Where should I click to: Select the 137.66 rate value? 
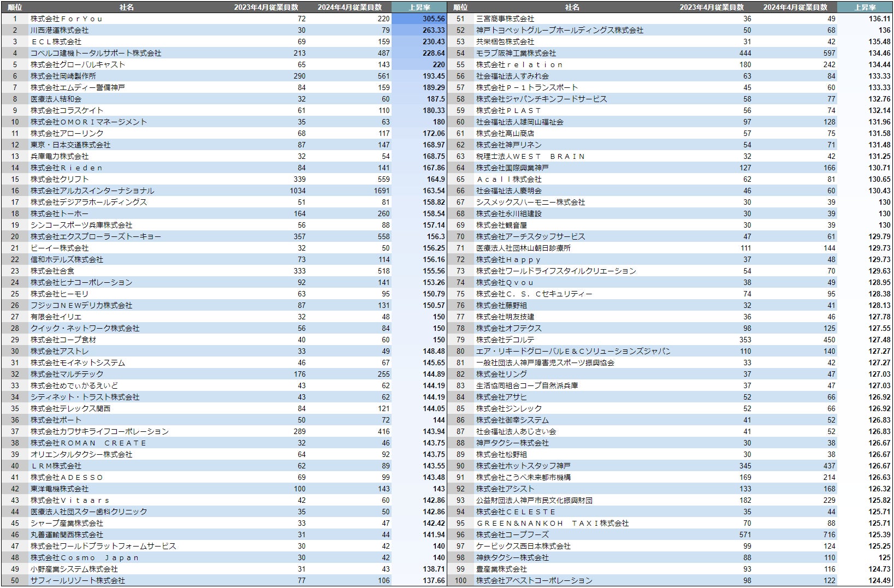(434, 580)
